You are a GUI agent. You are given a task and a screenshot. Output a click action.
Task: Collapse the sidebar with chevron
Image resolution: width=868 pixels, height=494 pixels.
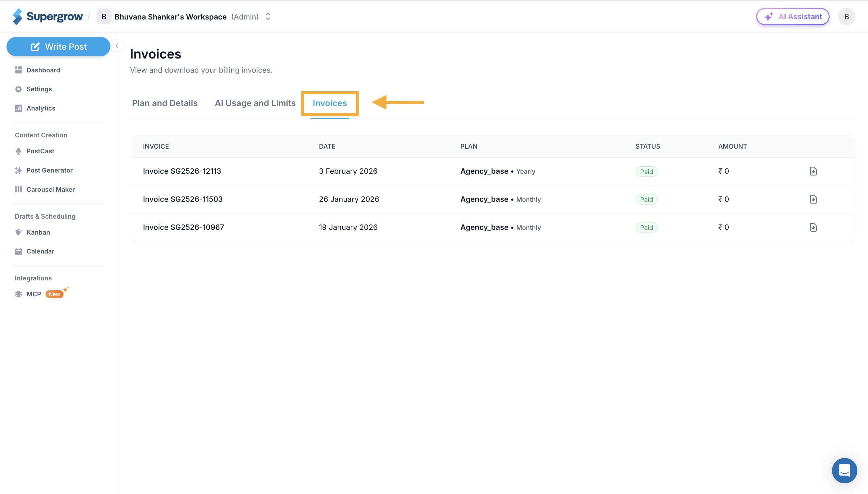[117, 46]
